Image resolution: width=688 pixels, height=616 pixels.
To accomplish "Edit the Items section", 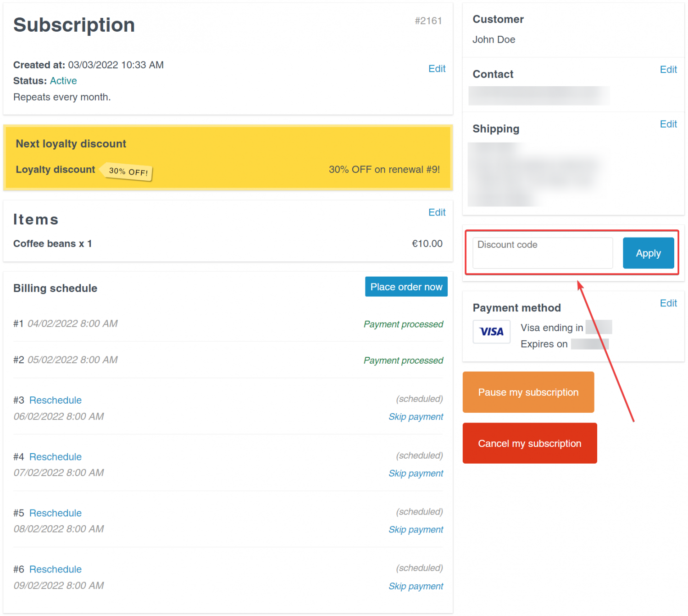I will click(x=437, y=212).
